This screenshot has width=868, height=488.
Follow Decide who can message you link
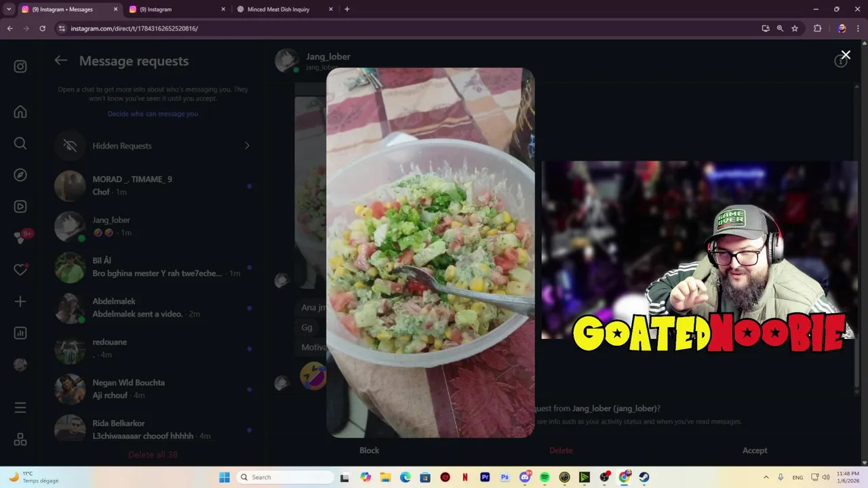pyautogui.click(x=153, y=114)
